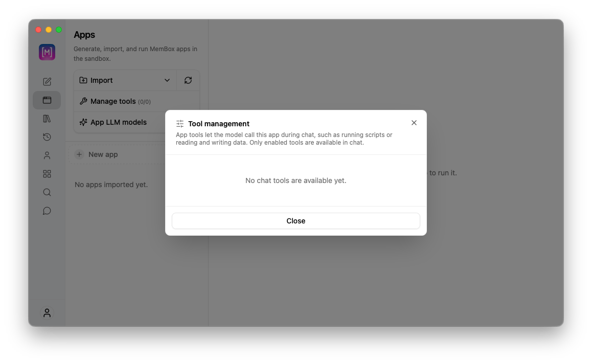This screenshot has height=364, width=592.
Task: Open Manage tools (0/0)
Action: tap(136, 101)
